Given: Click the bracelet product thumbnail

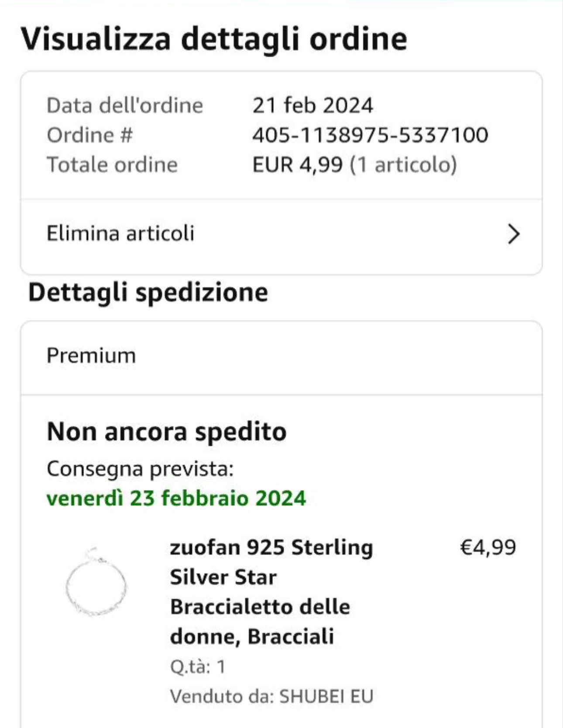Looking at the screenshot, I should point(96,583).
